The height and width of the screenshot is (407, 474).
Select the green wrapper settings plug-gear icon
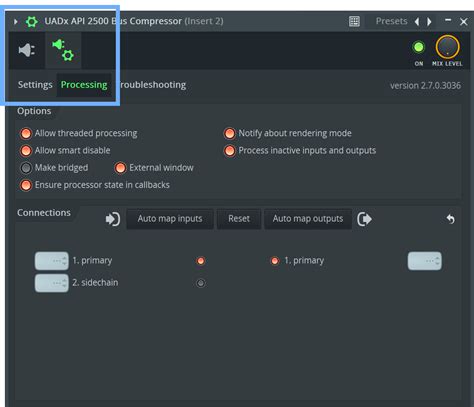63,50
